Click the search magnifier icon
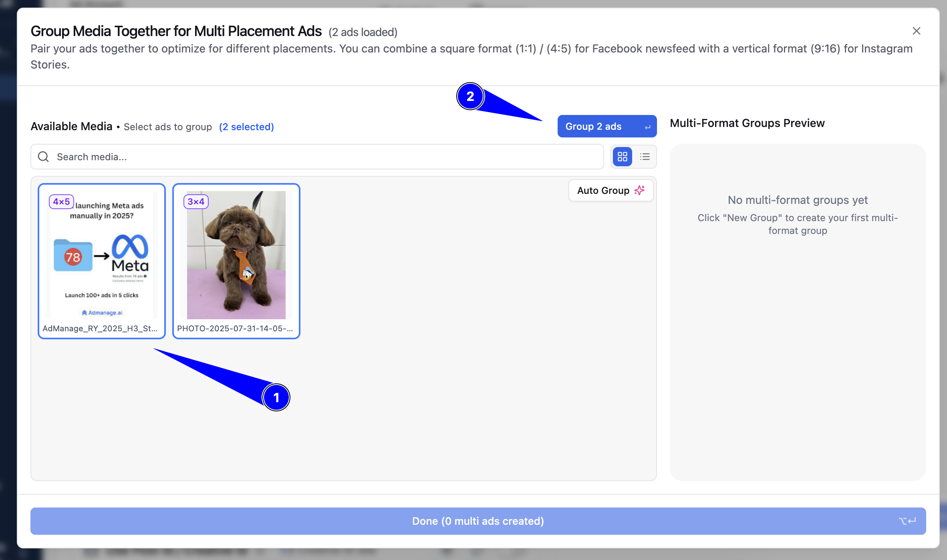The height and width of the screenshot is (560, 947). point(43,157)
